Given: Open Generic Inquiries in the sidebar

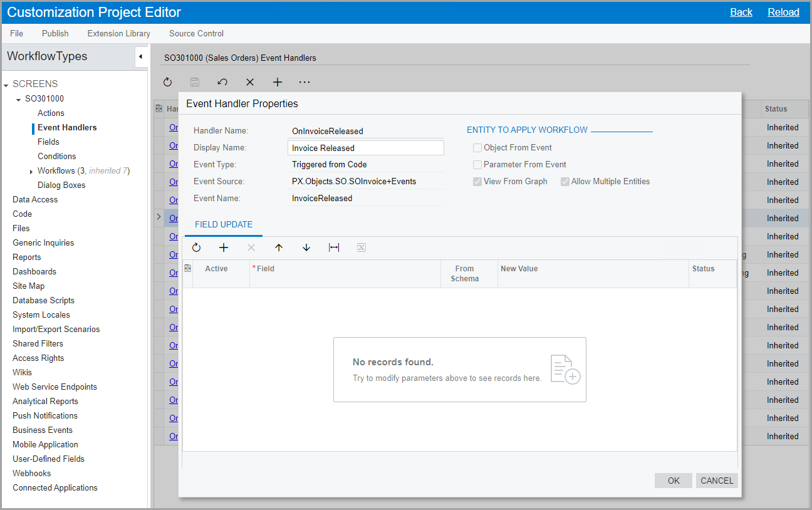Looking at the screenshot, I should pos(43,243).
